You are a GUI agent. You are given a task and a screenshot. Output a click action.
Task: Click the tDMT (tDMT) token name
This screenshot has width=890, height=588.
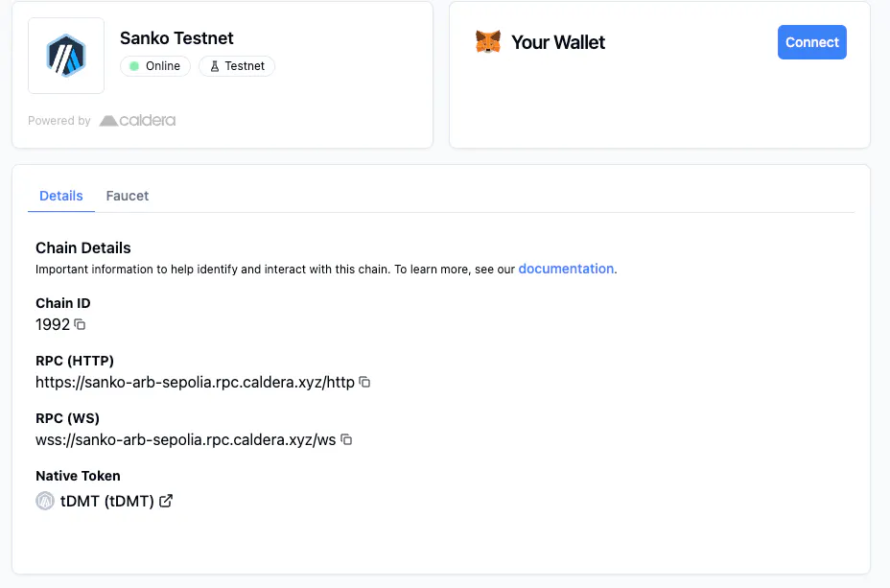pyautogui.click(x=107, y=501)
